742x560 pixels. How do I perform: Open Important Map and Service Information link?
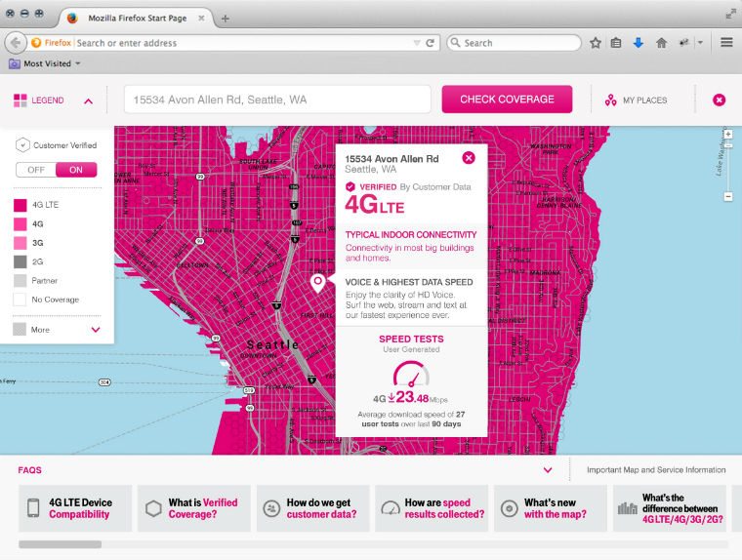point(656,470)
